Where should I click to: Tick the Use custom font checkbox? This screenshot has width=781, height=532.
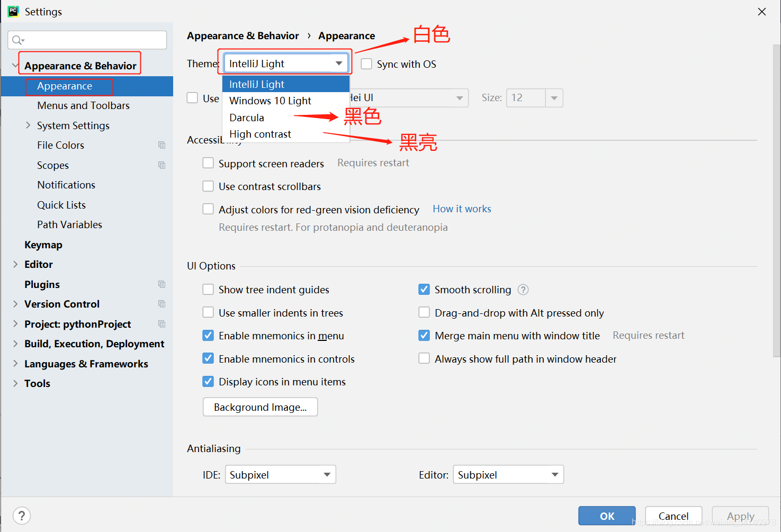coord(192,98)
